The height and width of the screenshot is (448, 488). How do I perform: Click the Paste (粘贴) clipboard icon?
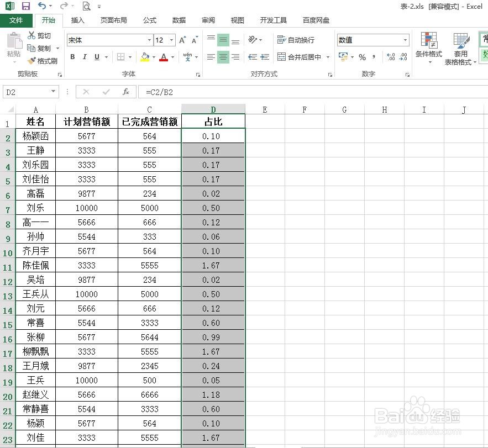pyautogui.click(x=14, y=40)
